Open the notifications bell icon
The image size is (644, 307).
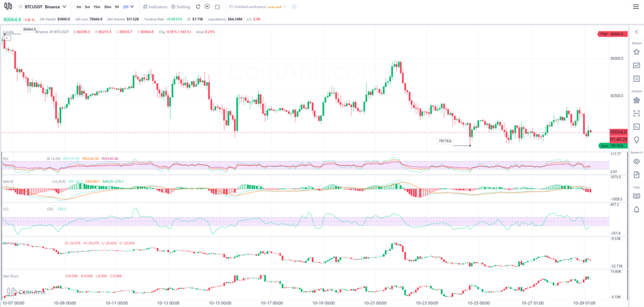tap(636, 209)
